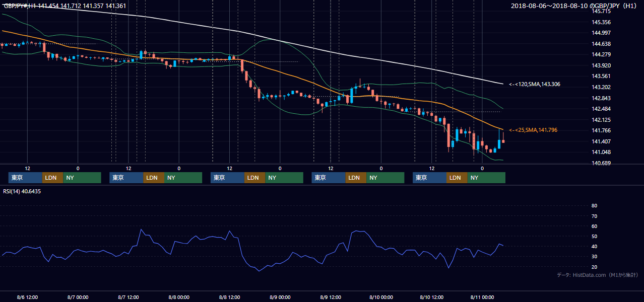644x302 pixels.
Task: Select the 8/7 00:00 date label
Action: tap(78, 297)
